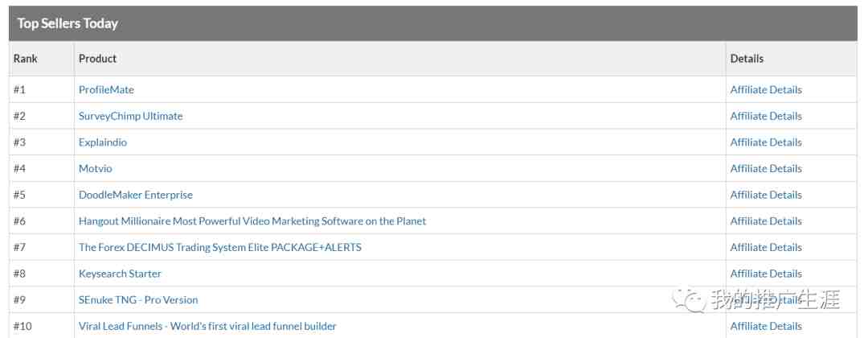868x338 pixels.
Task: Open the Motvio product link
Action: [95, 168]
